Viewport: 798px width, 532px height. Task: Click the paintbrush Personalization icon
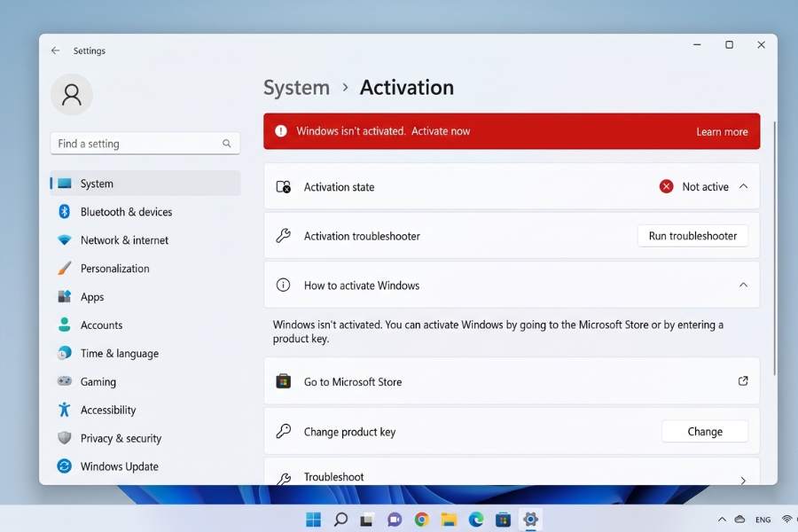click(x=64, y=269)
